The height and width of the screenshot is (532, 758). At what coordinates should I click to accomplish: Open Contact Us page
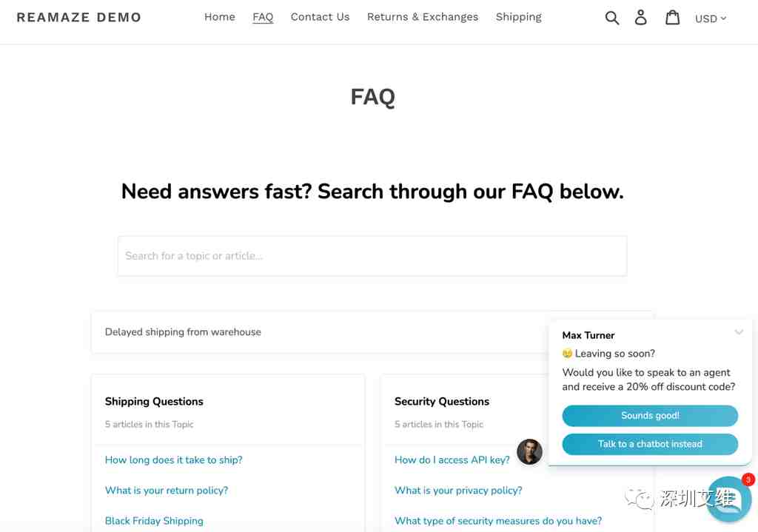click(x=320, y=17)
